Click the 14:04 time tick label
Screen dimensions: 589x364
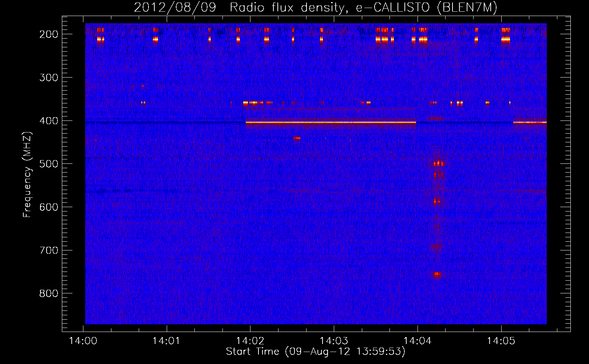point(418,341)
